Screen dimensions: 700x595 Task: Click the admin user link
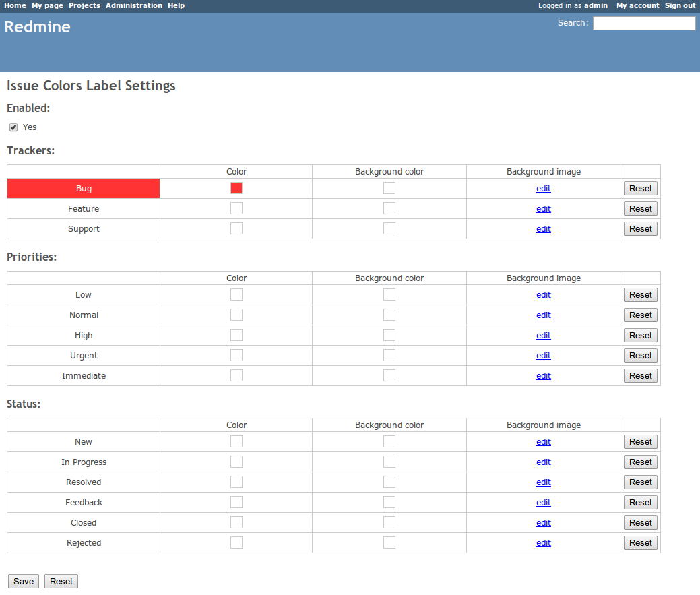pos(596,5)
